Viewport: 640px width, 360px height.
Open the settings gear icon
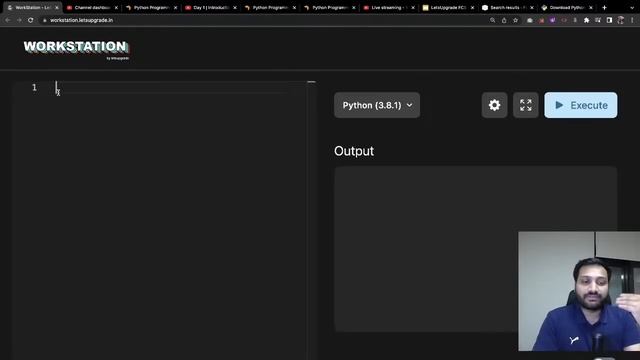tap(494, 105)
